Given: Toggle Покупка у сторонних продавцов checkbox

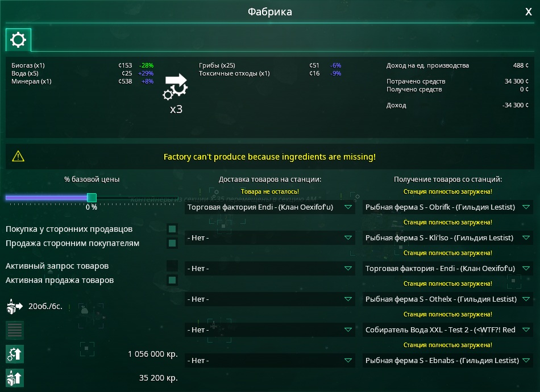Looking at the screenshot, I should coord(172,229).
